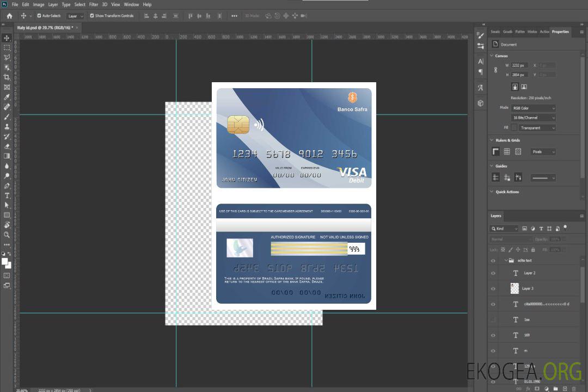Open the Layers Kind filter dropdown
The image size is (588, 392).
point(504,229)
